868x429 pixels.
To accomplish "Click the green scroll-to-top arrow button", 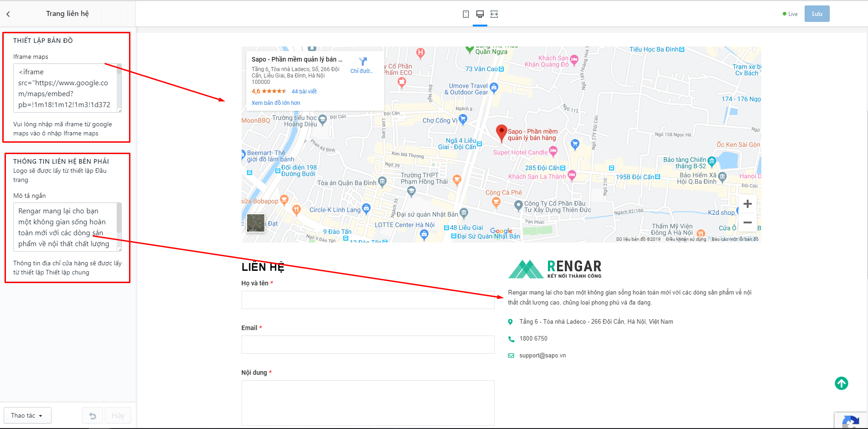I will tap(842, 383).
